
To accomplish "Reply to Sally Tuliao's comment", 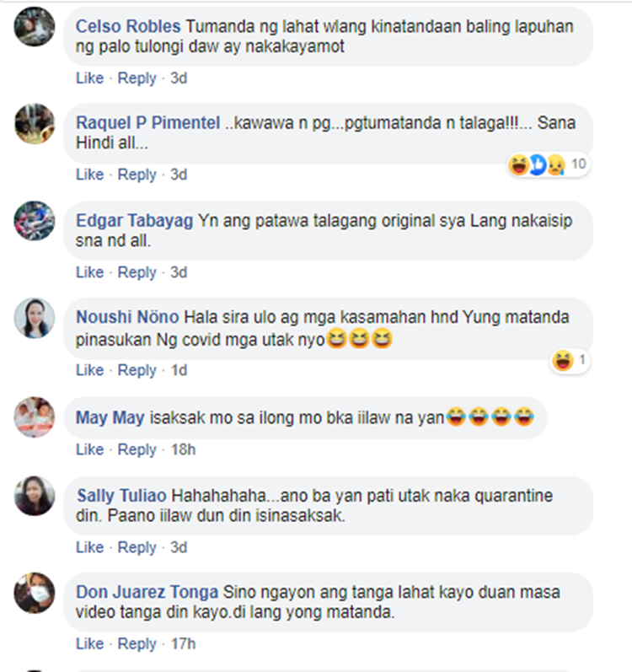I will pyautogui.click(x=137, y=548).
